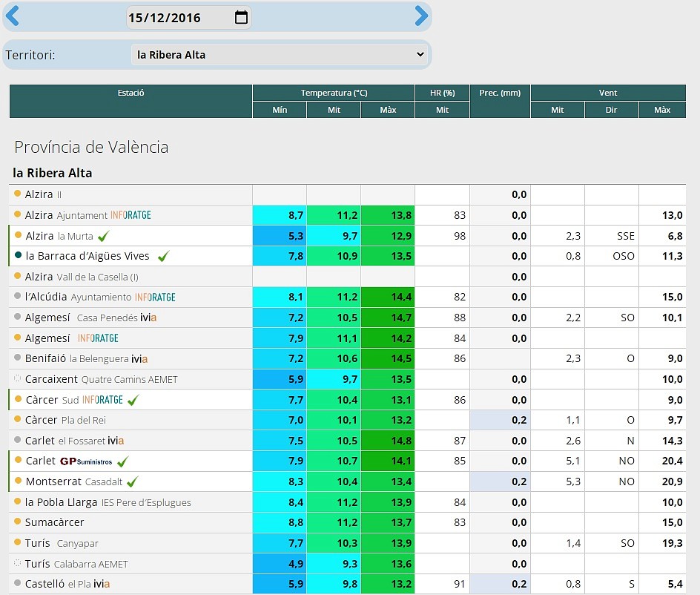Click the checkmark beside Carlet GP Suministros
This screenshot has width=700, height=595.
[123, 461]
